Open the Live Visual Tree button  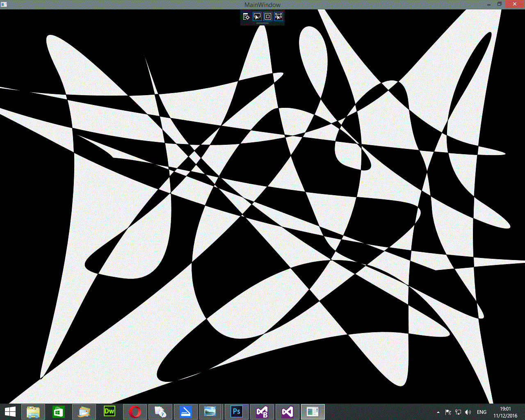point(246,16)
